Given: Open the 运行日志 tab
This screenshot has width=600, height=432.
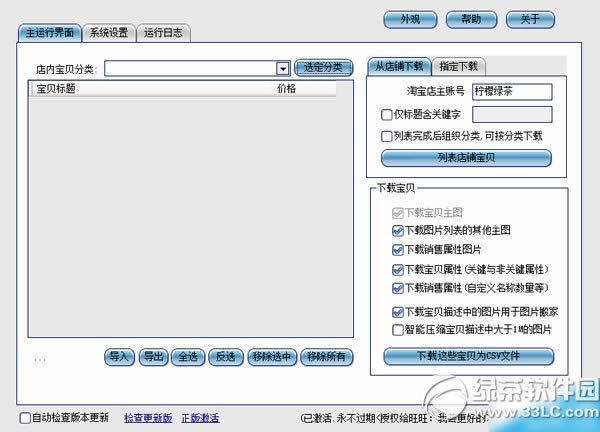Looking at the screenshot, I should (x=163, y=33).
